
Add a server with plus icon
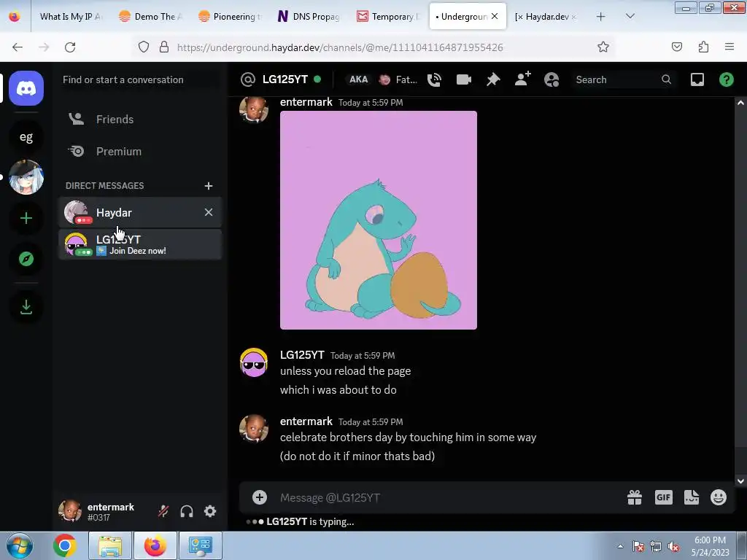[26, 218]
